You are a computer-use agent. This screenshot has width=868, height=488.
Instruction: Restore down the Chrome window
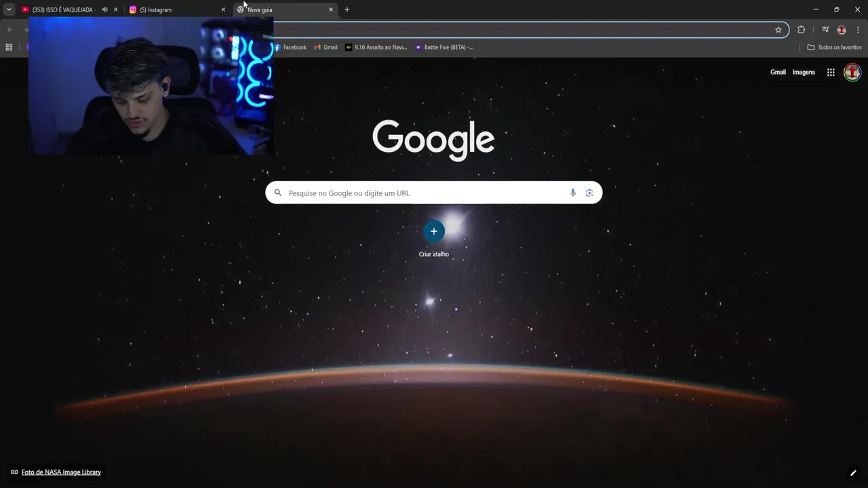tap(836, 9)
